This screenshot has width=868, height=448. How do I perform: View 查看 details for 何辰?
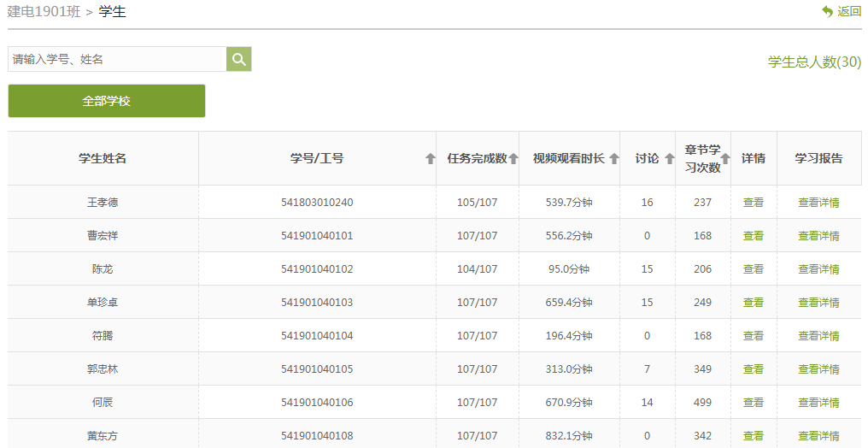point(754,403)
